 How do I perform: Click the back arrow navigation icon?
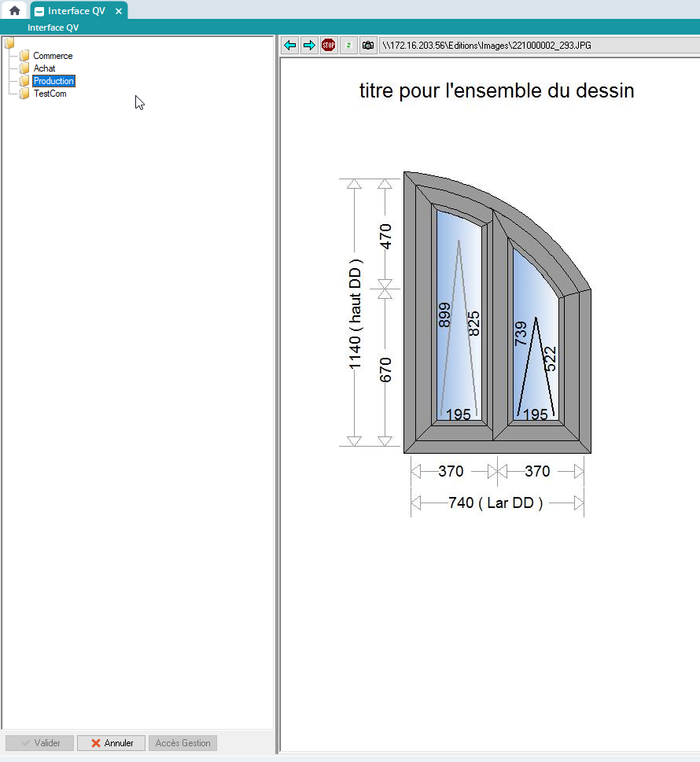[x=290, y=46]
